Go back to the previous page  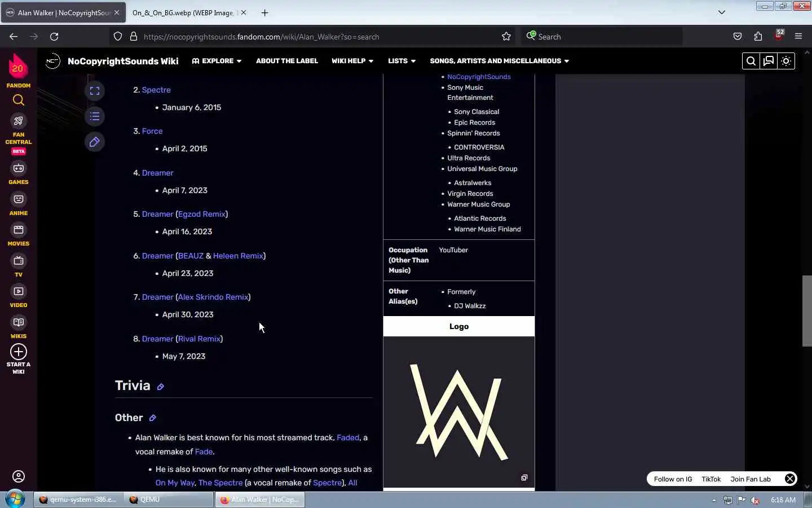point(14,37)
